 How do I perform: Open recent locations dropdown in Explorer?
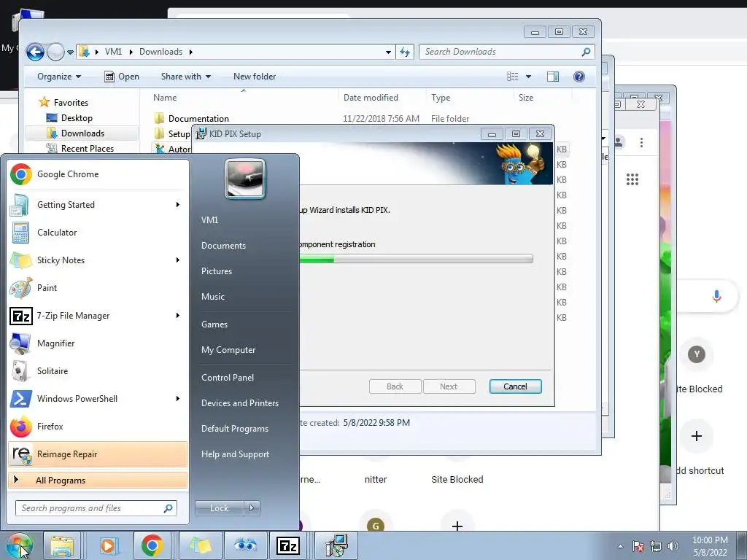pos(71,52)
